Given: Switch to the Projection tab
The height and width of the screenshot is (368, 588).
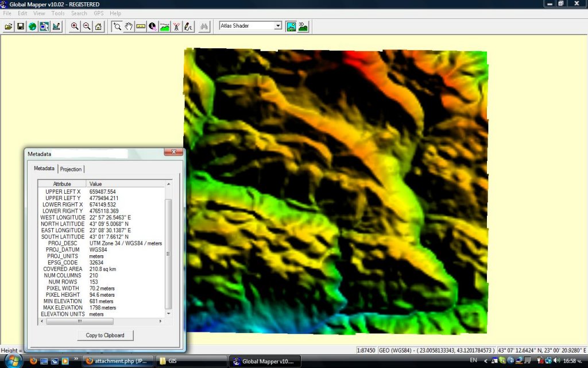Looking at the screenshot, I should coord(71,169).
